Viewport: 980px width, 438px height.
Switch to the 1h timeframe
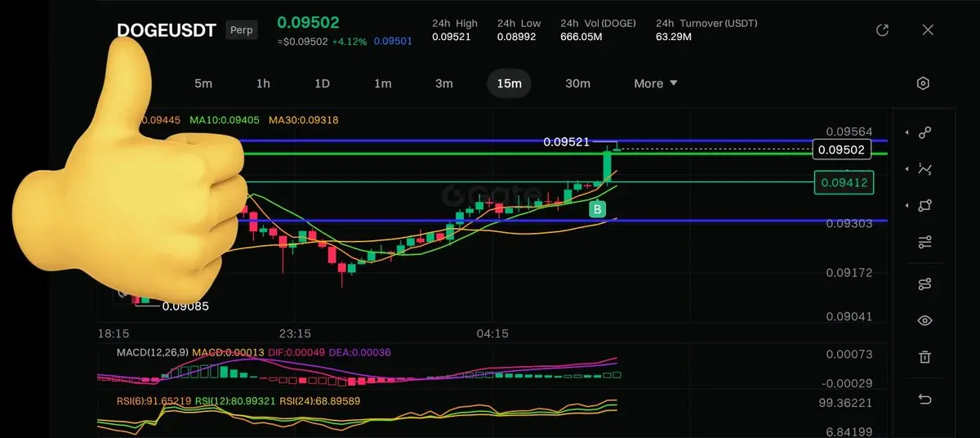(x=263, y=83)
